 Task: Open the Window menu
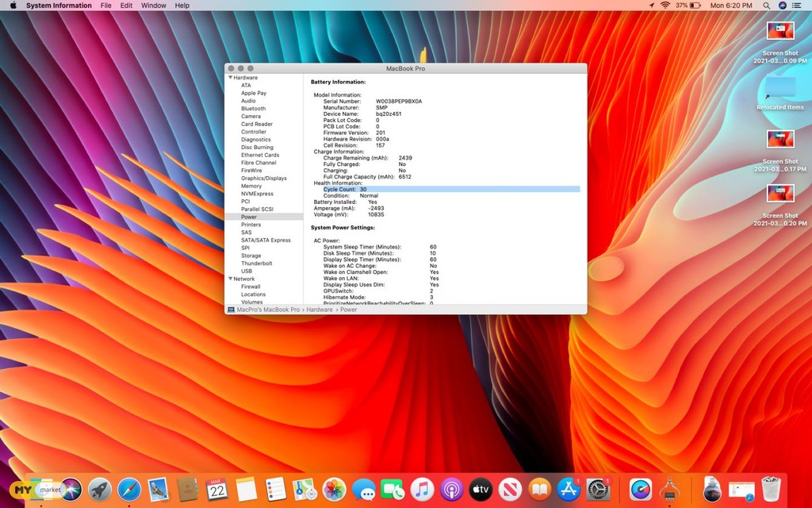(x=154, y=6)
